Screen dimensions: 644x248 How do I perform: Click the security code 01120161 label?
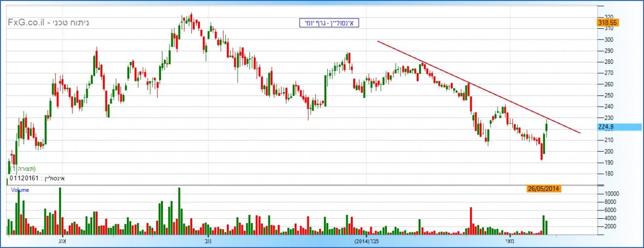37,178
